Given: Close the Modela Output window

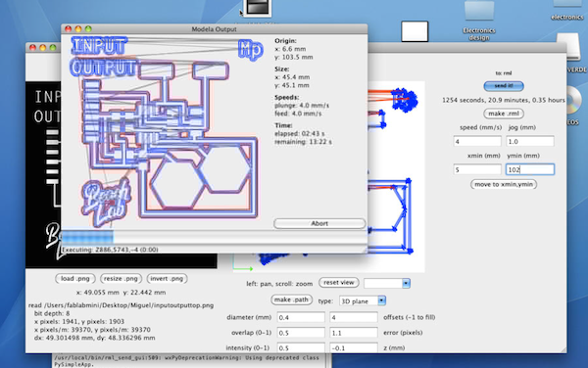Looking at the screenshot, I should click(68, 28).
